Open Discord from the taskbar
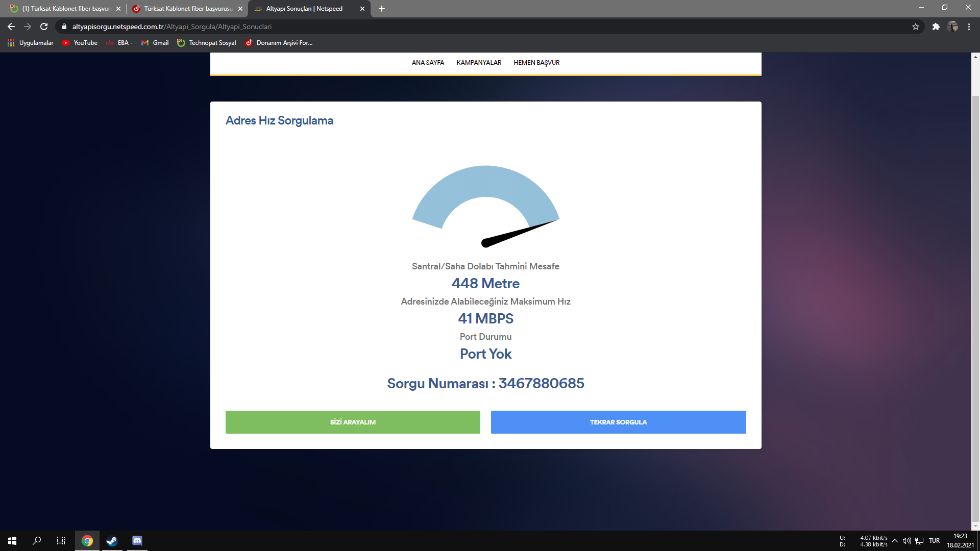 pyautogui.click(x=137, y=541)
